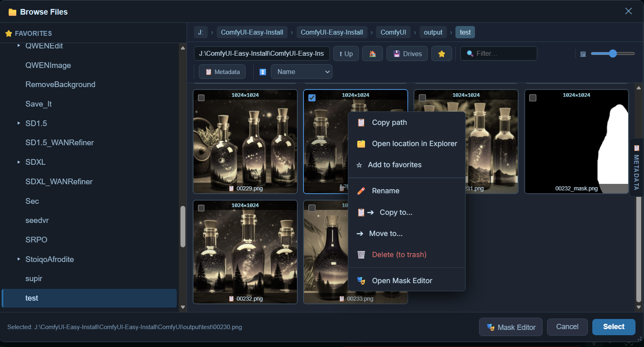Choose Add to favorites menu entry

(407, 165)
